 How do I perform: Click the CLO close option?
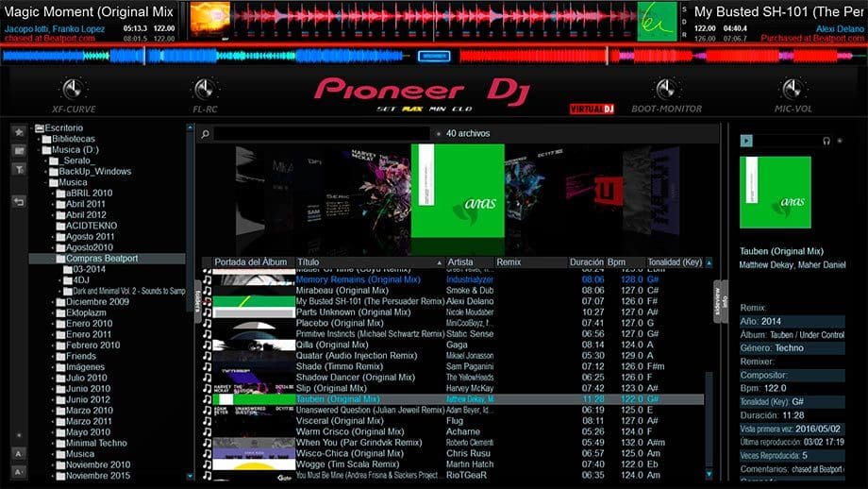462,110
